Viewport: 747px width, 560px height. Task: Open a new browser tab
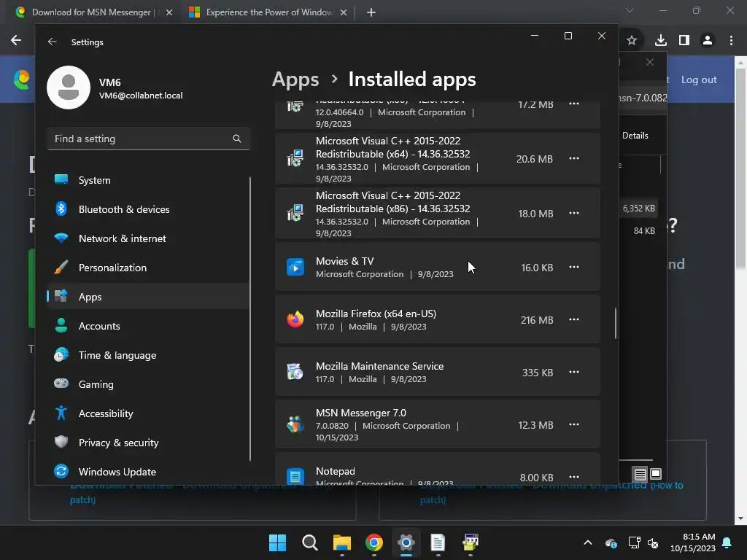coord(371,12)
